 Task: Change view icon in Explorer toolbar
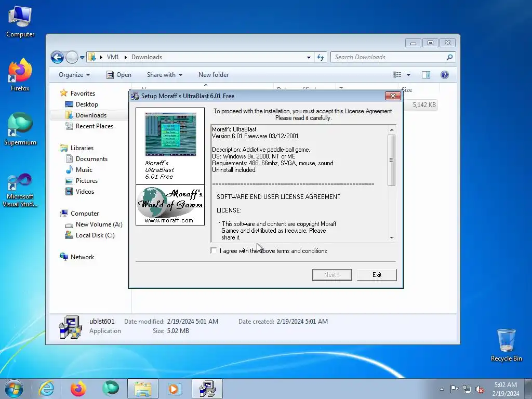(x=397, y=75)
